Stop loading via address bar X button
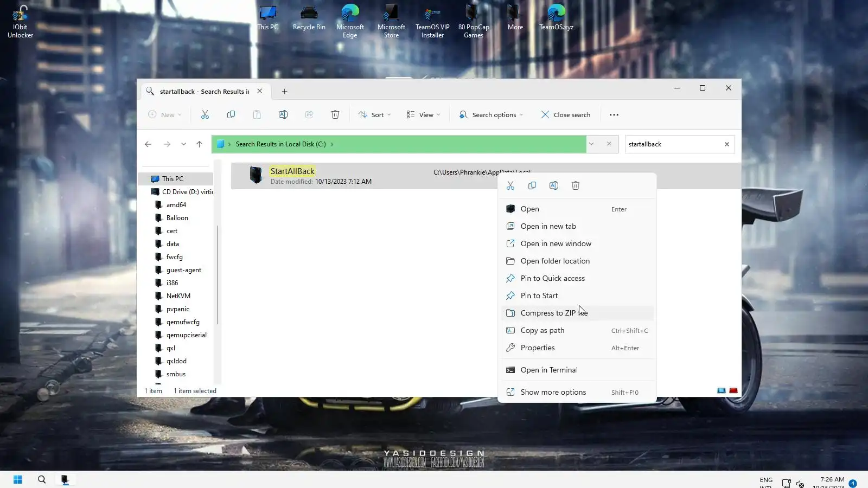 (x=609, y=144)
